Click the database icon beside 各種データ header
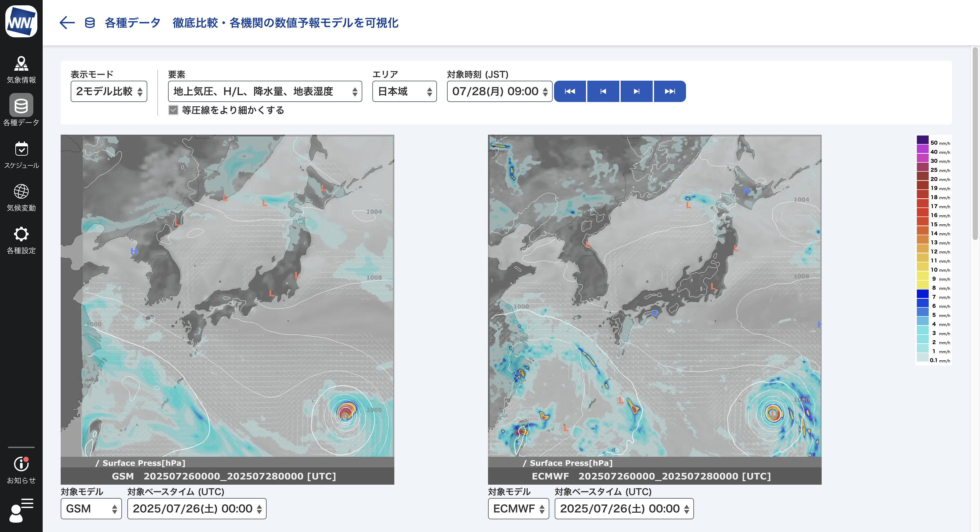Viewport: 980px width, 532px height. [90, 23]
